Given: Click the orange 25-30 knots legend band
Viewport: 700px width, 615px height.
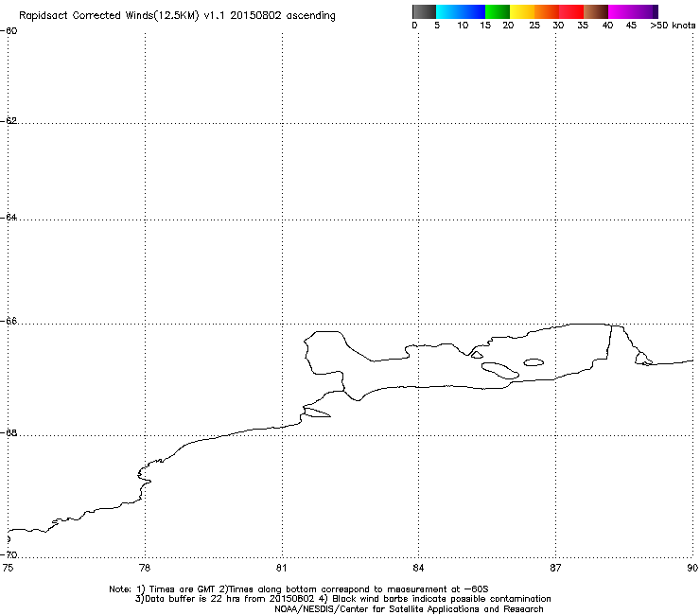Looking at the screenshot, I should point(547,11).
